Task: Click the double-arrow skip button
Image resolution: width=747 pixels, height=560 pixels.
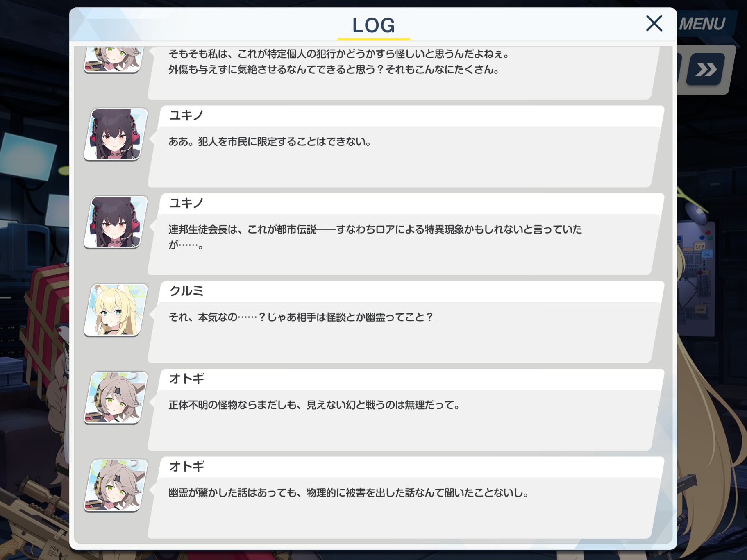Action: click(x=706, y=69)
